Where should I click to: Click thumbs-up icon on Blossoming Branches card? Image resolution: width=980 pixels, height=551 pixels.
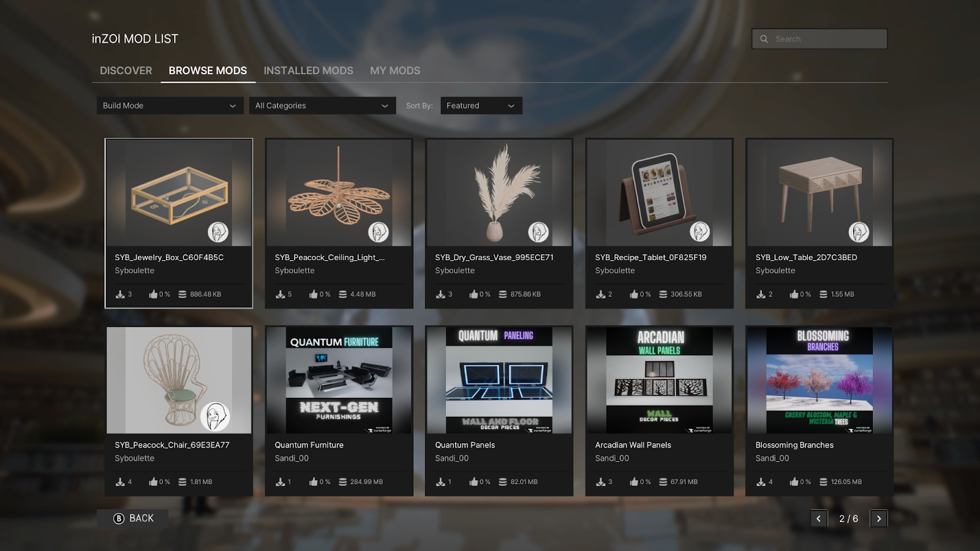[794, 482]
